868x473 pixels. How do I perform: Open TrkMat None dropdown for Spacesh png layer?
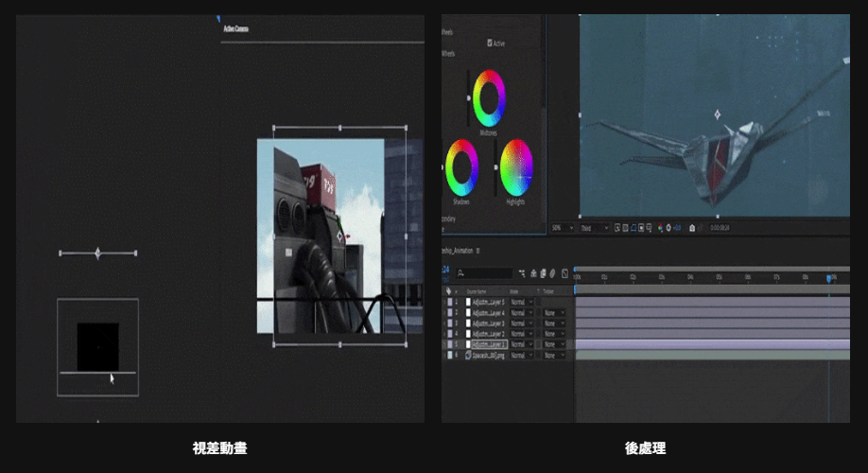point(554,355)
